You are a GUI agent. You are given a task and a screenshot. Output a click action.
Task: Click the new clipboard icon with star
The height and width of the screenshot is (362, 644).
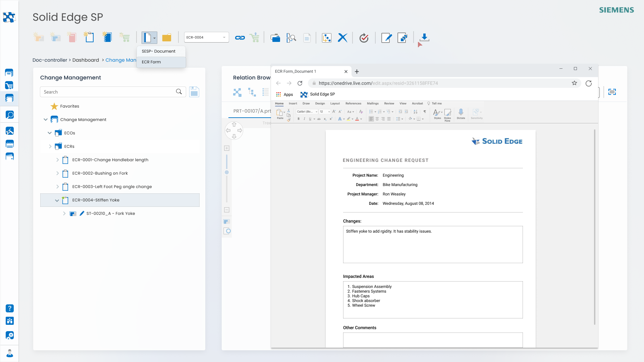tap(89, 37)
